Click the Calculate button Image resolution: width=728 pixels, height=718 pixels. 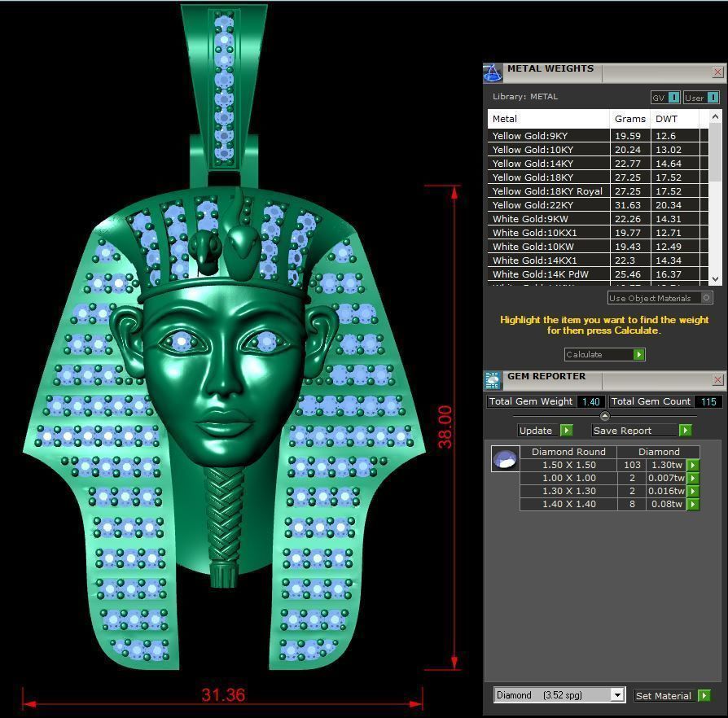[604, 355]
